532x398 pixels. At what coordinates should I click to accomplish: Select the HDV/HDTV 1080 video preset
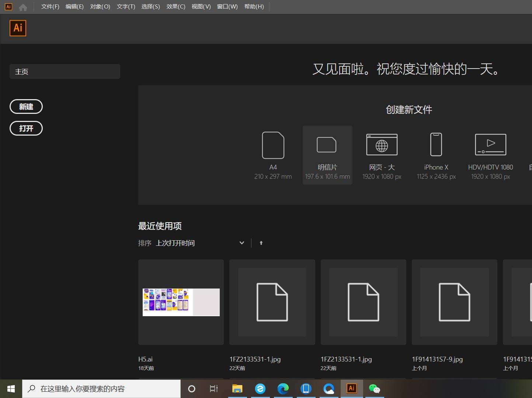pyautogui.click(x=490, y=145)
